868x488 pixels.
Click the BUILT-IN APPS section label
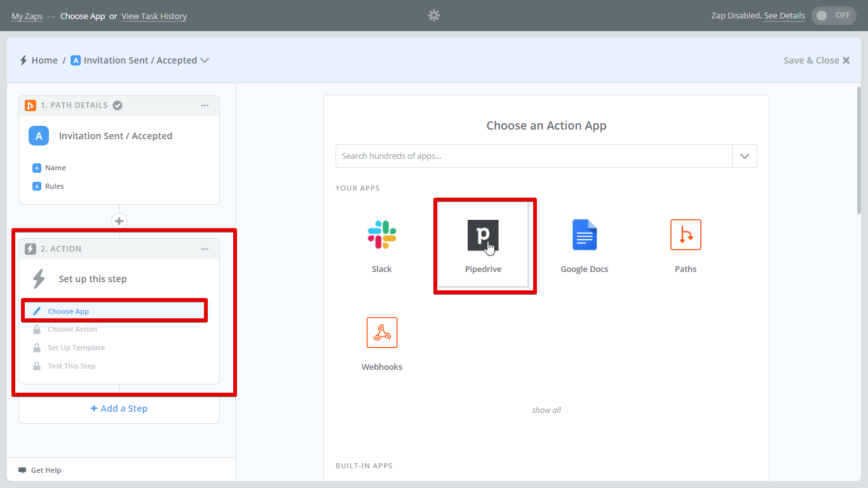tap(364, 466)
